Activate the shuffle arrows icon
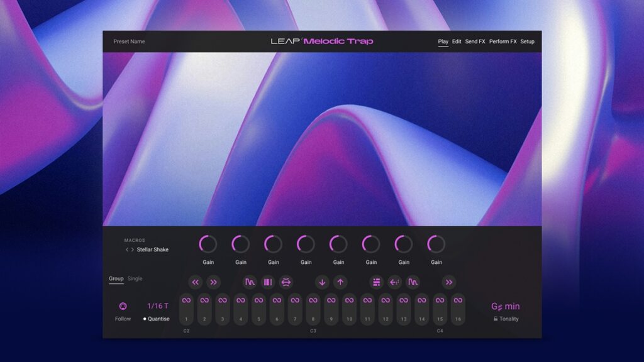The height and width of the screenshot is (362, 644). coord(285,282)
